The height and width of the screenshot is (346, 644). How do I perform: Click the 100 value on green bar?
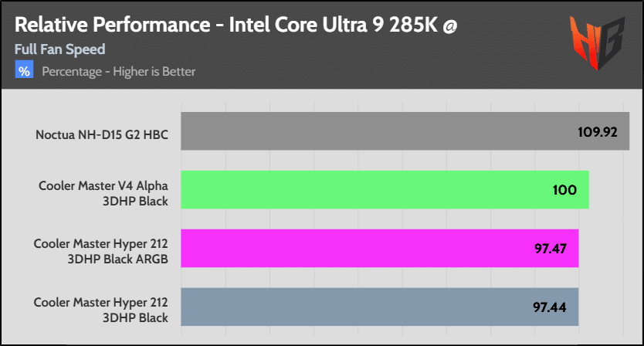[564, 190]
